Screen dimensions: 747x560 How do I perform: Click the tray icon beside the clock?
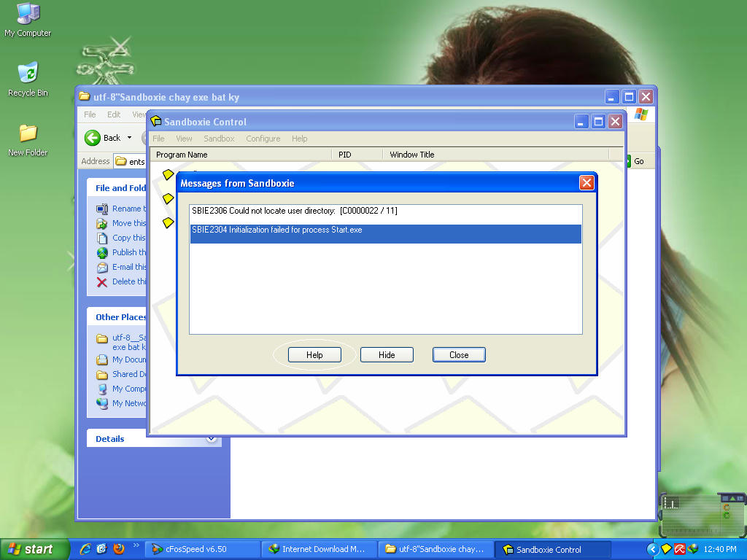(x=693, y=550)
